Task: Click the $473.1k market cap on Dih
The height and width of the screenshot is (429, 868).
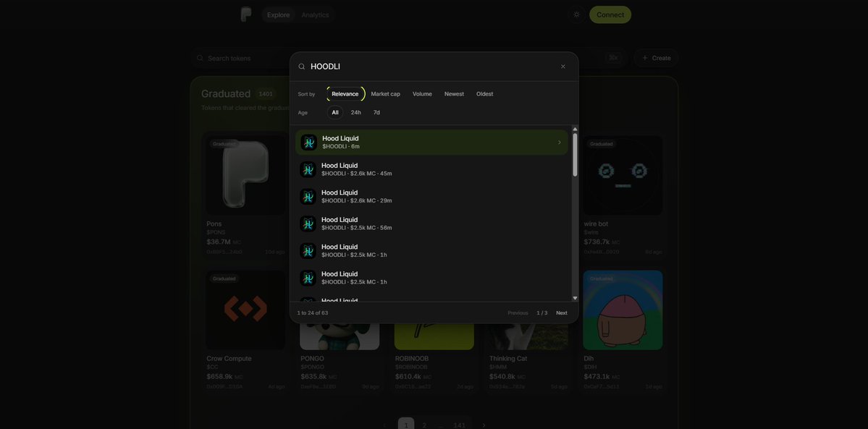Action: point(597,376)
